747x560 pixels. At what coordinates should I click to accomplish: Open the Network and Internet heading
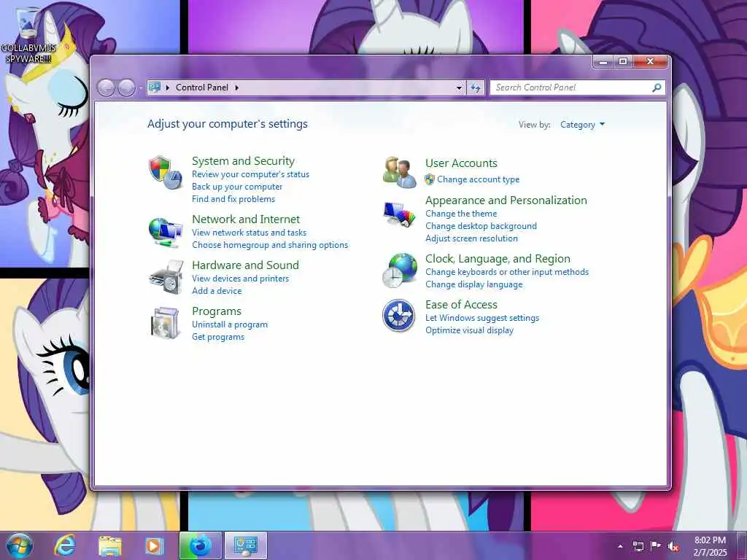point(246,219)
